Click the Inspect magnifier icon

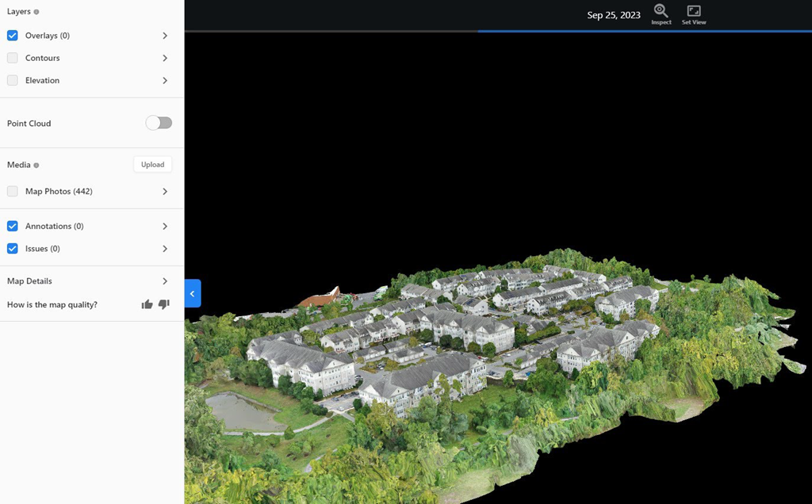pyautogui.click(x=661, y=11)
